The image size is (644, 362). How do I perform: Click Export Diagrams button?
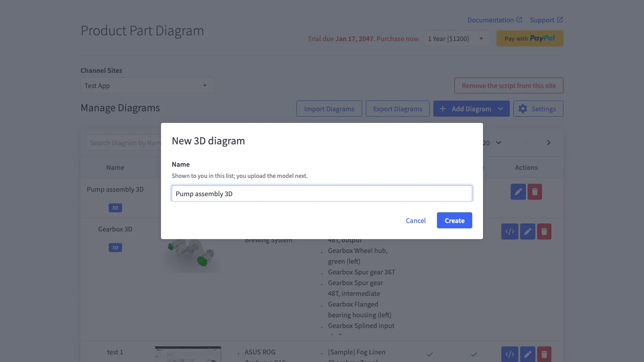point(398,109)
